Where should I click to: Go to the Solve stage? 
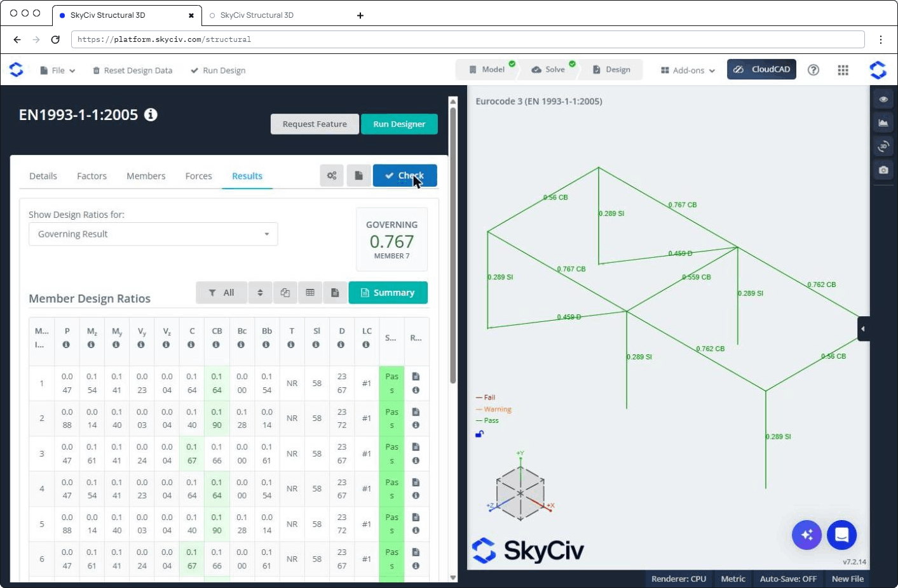548,70
